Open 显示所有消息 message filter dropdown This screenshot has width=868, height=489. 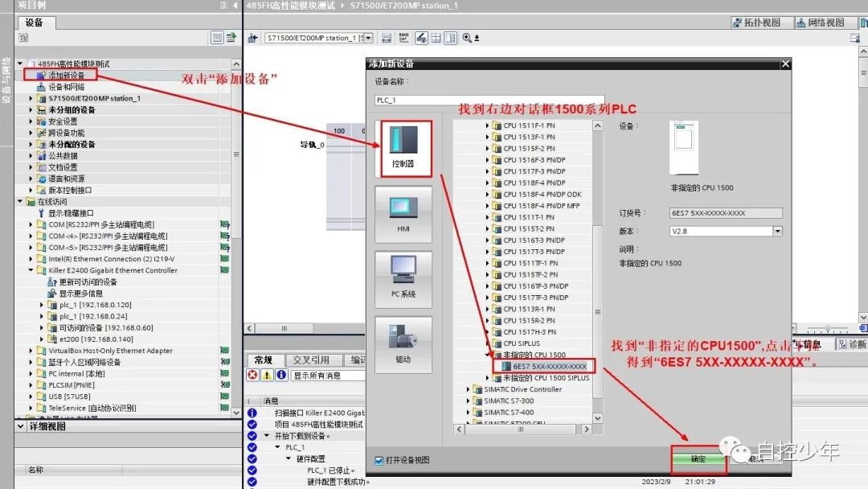point(328,376)
